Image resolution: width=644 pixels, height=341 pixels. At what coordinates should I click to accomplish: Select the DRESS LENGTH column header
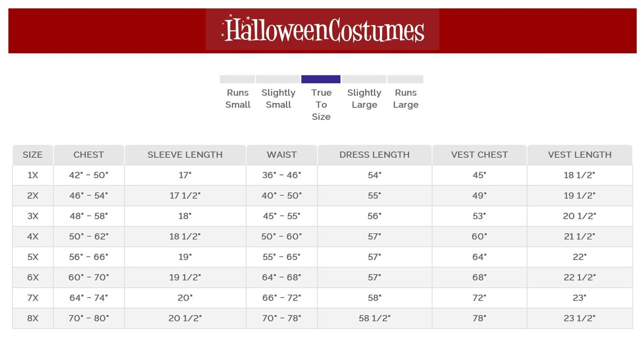[x=374, y=155]
